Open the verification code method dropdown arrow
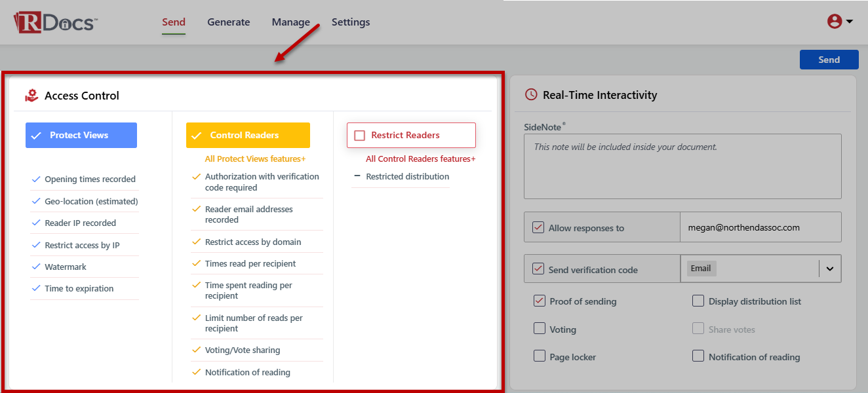This screenshot has width=868, height=393. click(829, 269)
